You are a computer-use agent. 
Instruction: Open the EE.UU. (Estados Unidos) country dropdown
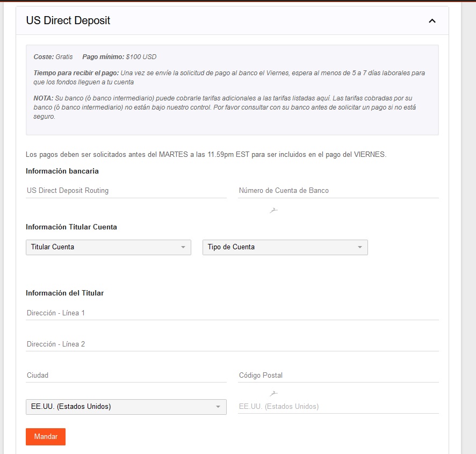(x=126, y=407)
